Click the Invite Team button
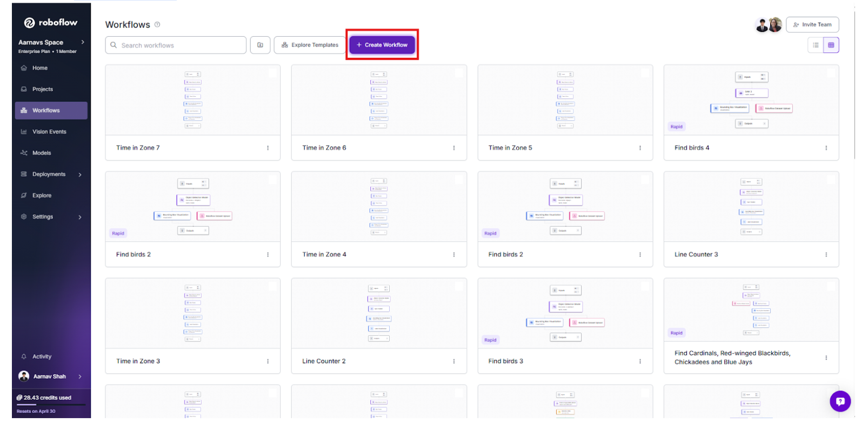Viewport: 868px width, 436px height. pyautogui.click(x=812, y=25)
